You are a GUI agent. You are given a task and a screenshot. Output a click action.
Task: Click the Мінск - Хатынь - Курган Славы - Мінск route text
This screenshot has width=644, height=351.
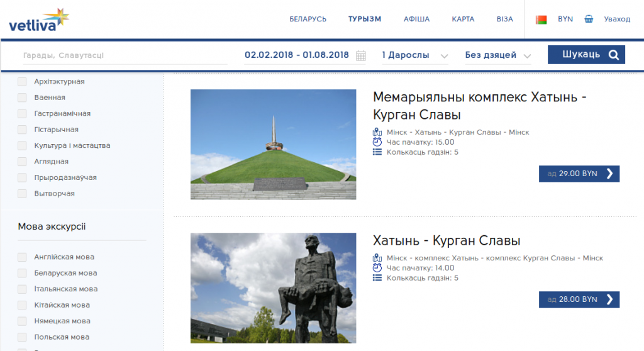coord(458,132)
